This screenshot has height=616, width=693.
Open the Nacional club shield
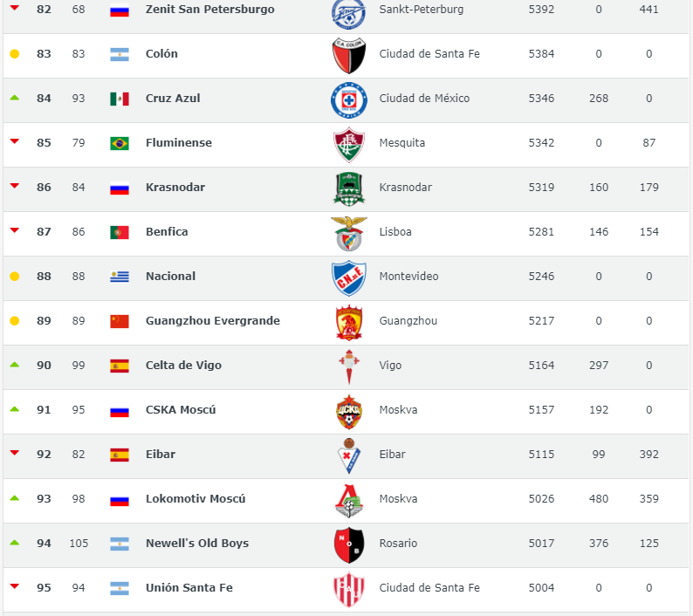coord(349,278)
